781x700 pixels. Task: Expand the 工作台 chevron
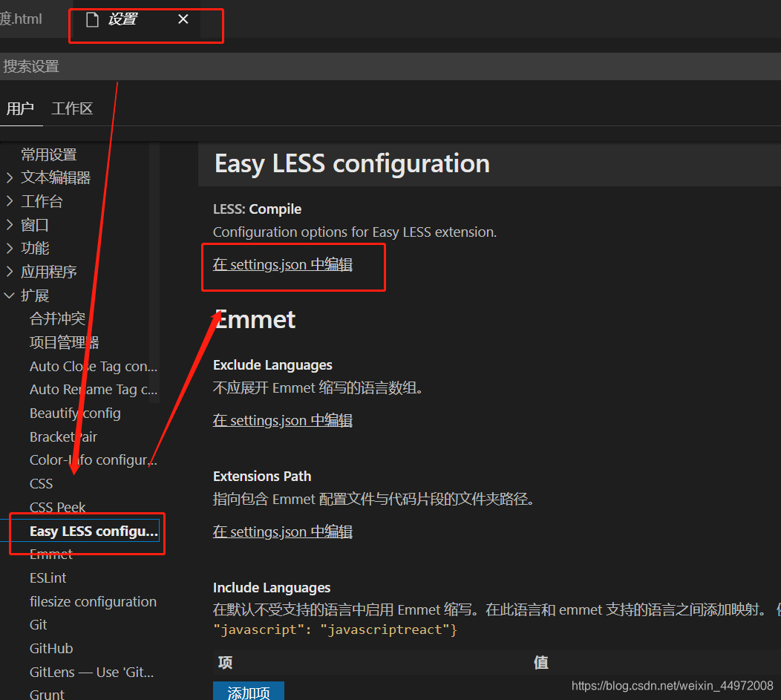pyautogui.click(x=10, y=200)
